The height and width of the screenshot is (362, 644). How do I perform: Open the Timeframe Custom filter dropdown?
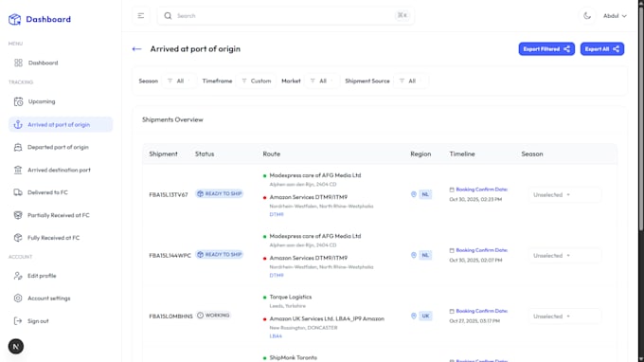(x=256, y=81)
